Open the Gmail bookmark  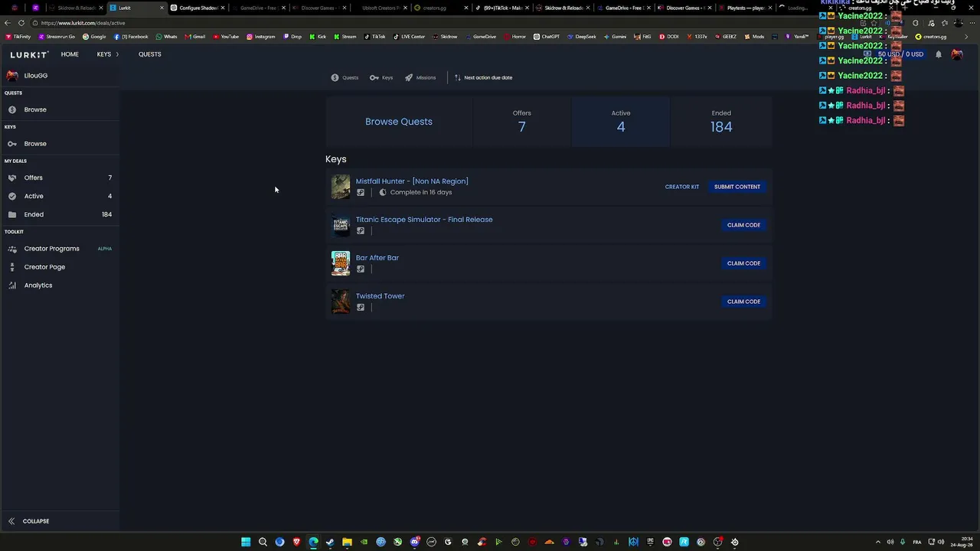(x=194, y=37)
